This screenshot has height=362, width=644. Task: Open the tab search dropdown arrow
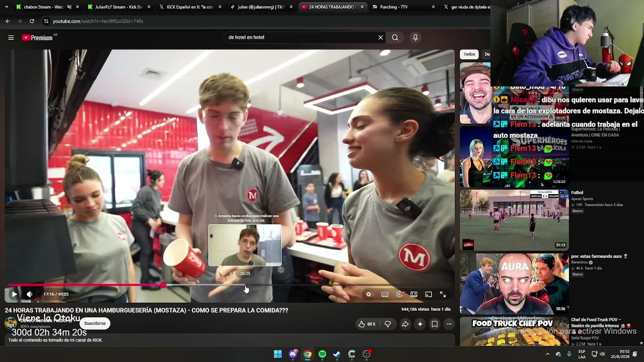point(6,7)
